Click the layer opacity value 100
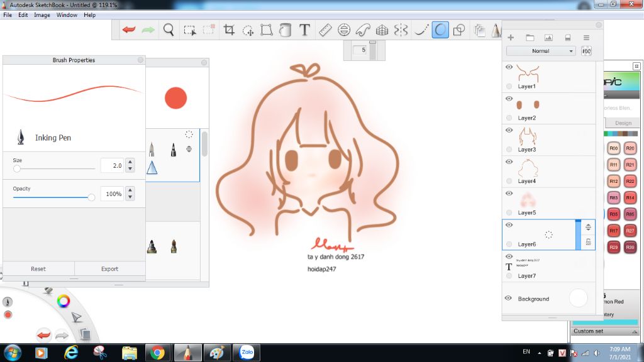The image size is (644, 362). tap(586, 51)
